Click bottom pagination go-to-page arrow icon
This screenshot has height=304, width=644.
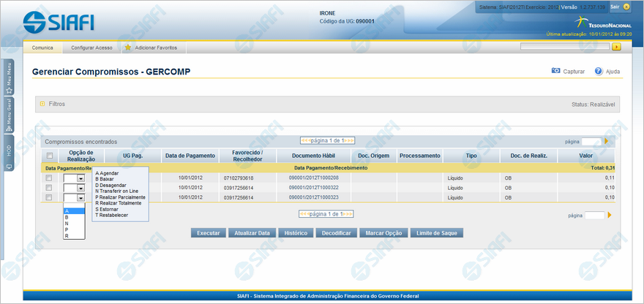point(610,215)
